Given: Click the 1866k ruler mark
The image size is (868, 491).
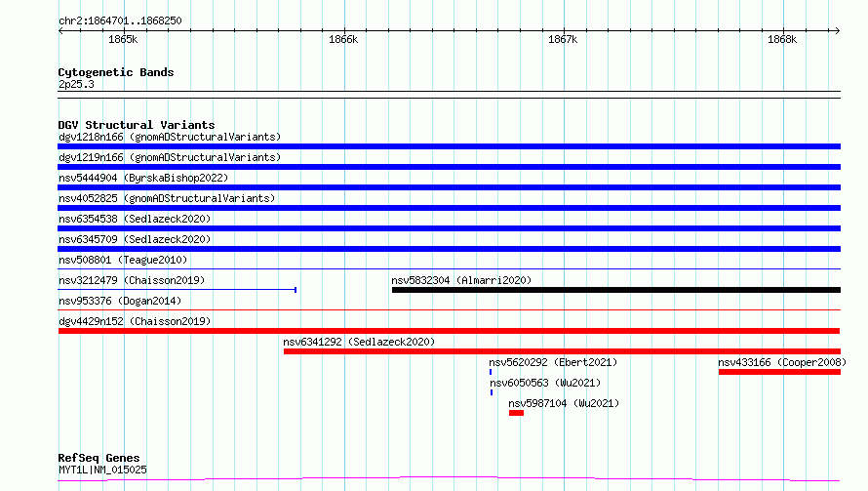Looking at the screenshot, I should pos(343,39).
